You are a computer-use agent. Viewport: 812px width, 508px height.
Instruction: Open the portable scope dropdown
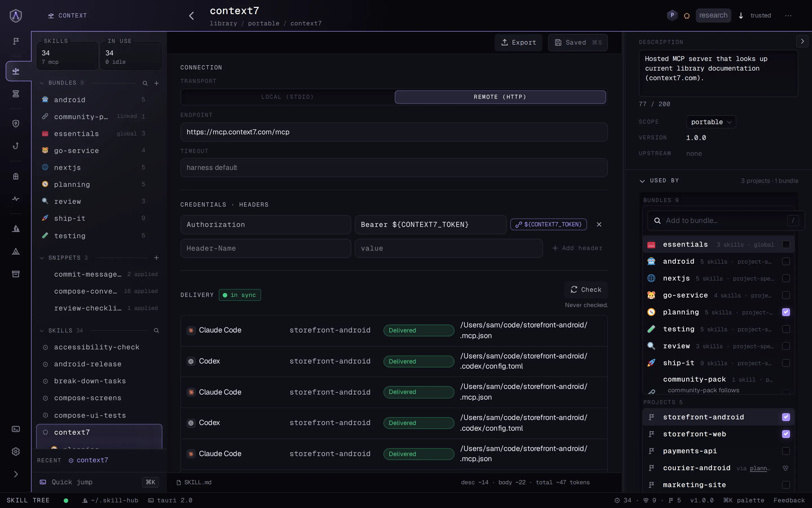[711, 122]
